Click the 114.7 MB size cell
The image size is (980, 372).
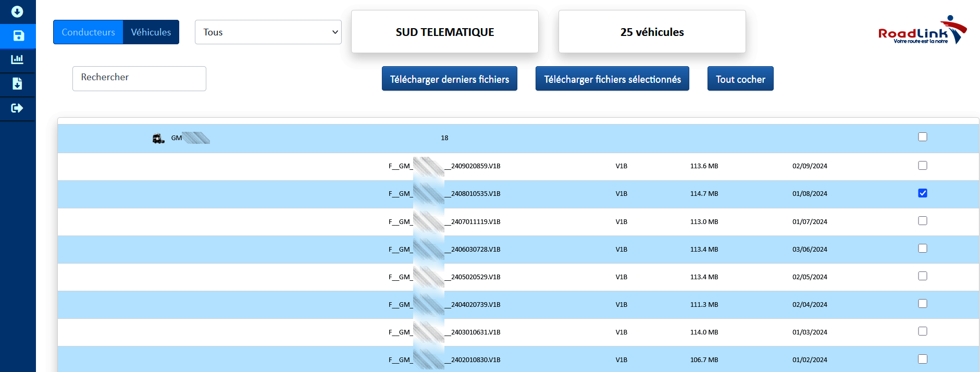pos(704,194)
